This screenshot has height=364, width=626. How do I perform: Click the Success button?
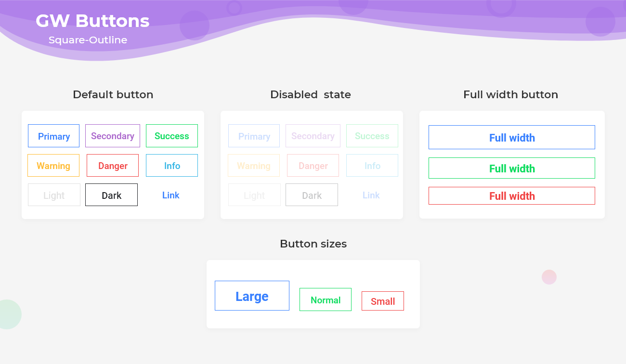point(171,136)
